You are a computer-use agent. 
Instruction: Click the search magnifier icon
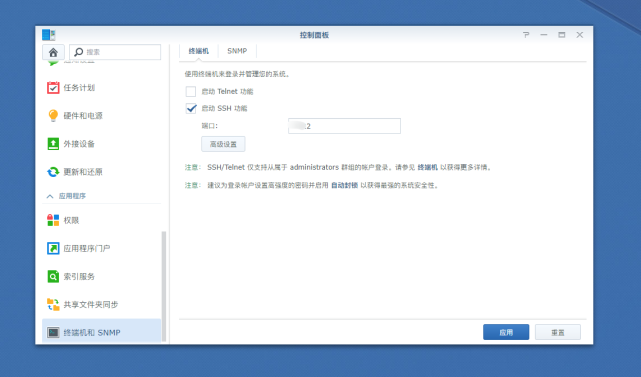(78, 52)
